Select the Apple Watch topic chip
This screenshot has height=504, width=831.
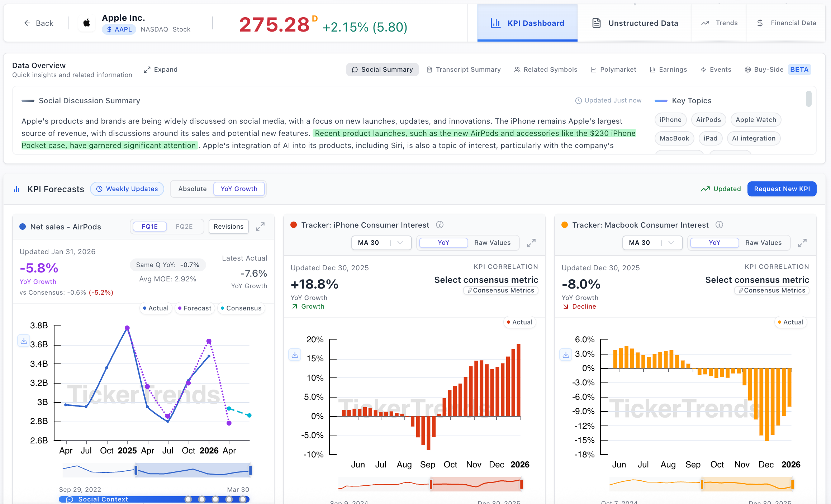click(x=755, y=120)
